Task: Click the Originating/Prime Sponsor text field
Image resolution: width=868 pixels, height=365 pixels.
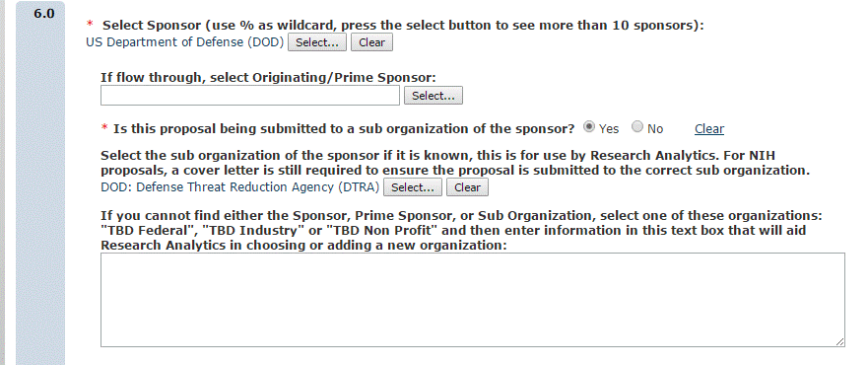Action: pyautogui.click(x=249, y=96)
